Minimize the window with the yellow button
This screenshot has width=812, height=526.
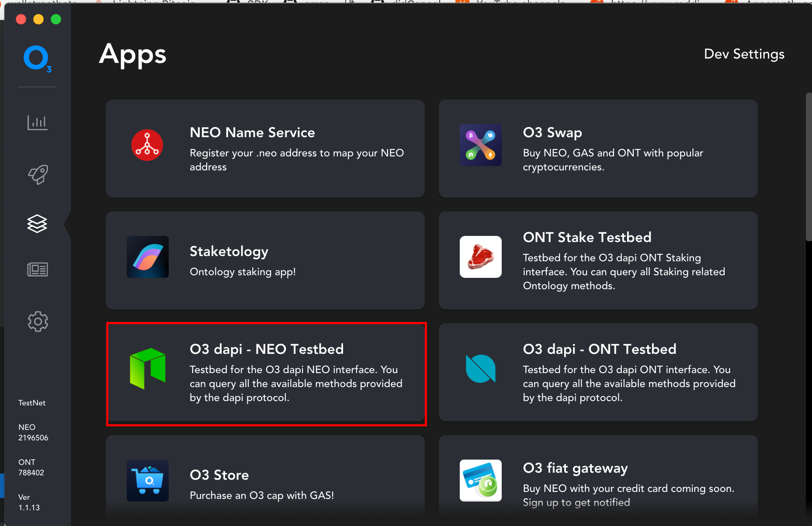38,19
